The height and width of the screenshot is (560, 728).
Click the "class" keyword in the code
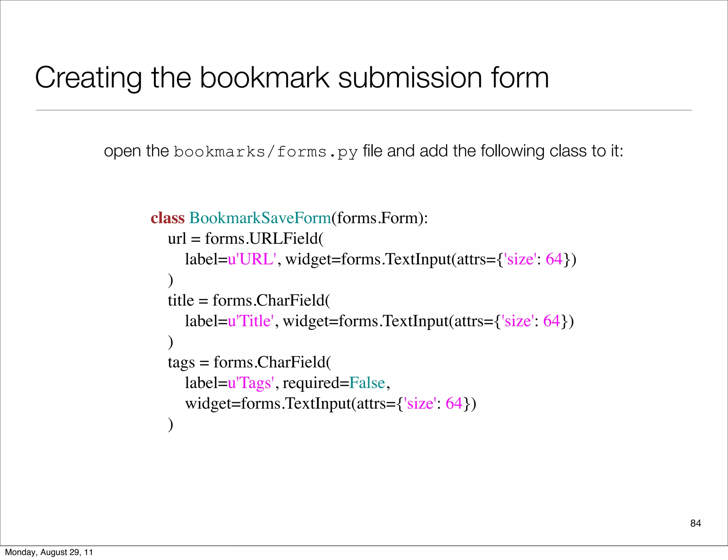(168, 218)
